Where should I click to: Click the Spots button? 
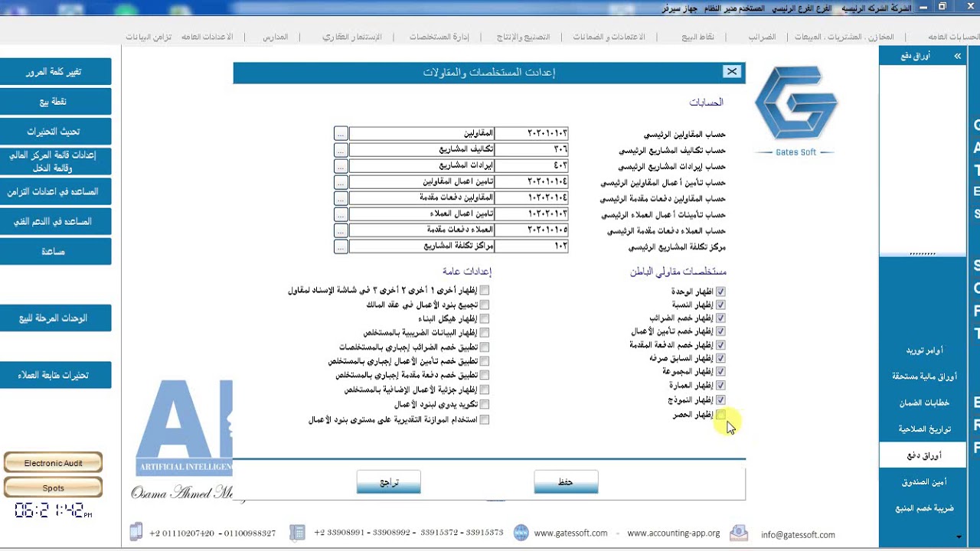point(53,487)
